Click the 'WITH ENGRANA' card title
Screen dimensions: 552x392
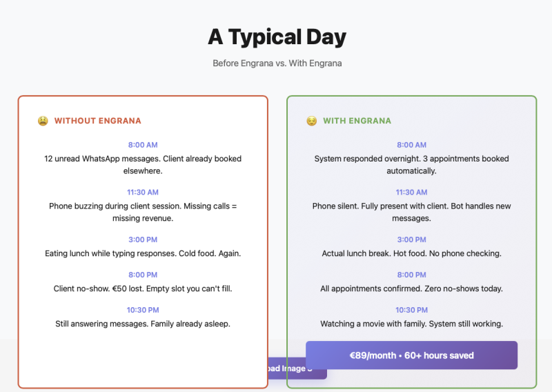click(357, 121)
